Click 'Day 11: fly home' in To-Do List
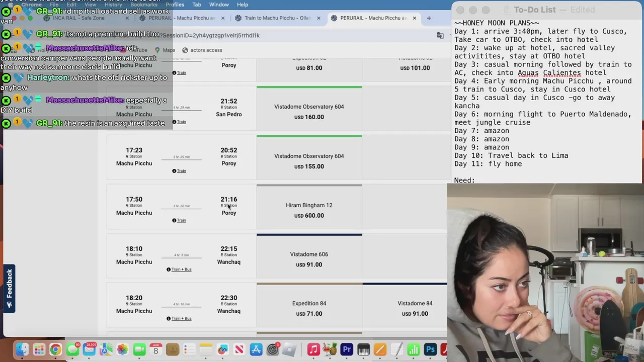 pyautogui.click(x=488, y=164)
